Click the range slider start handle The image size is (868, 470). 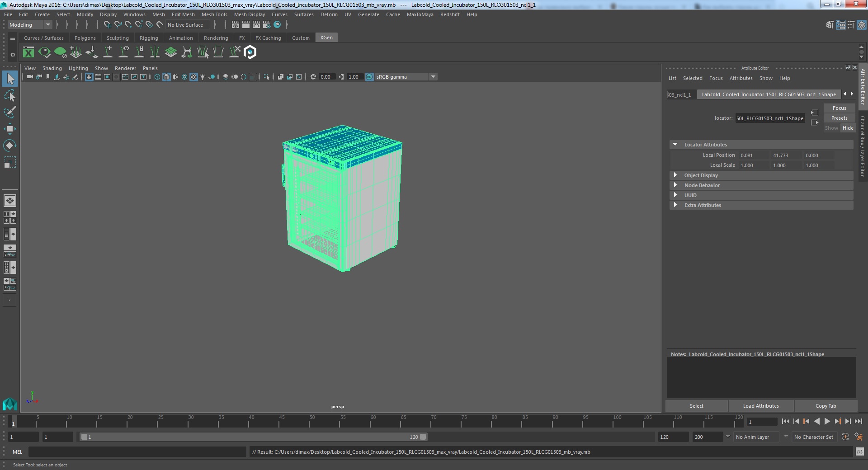84,437
